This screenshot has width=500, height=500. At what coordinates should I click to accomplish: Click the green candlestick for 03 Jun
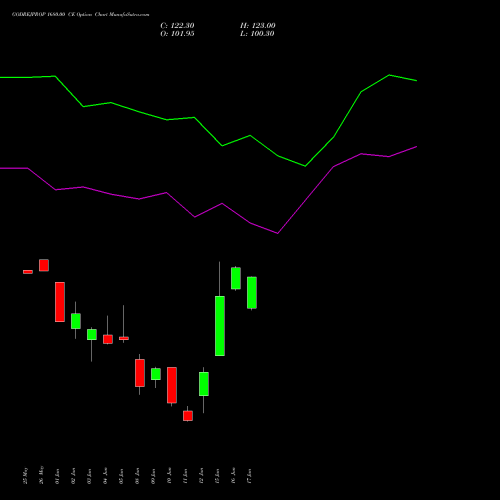coord(92,334)
